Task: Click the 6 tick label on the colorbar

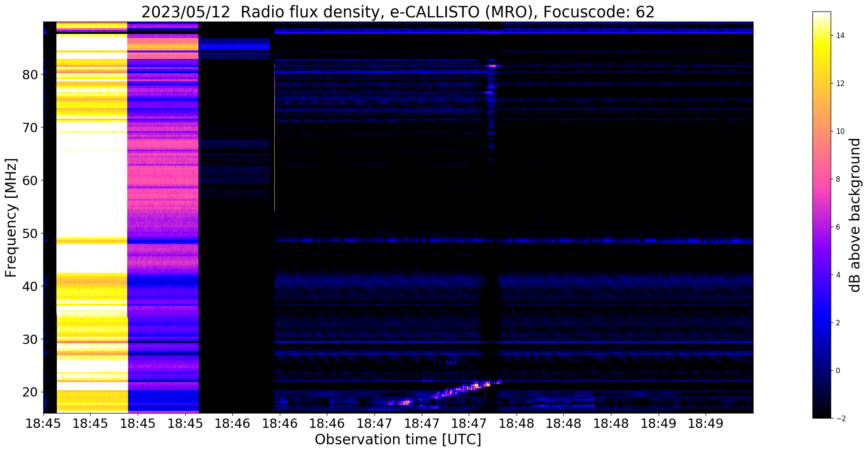Action: tap(837, 227)
